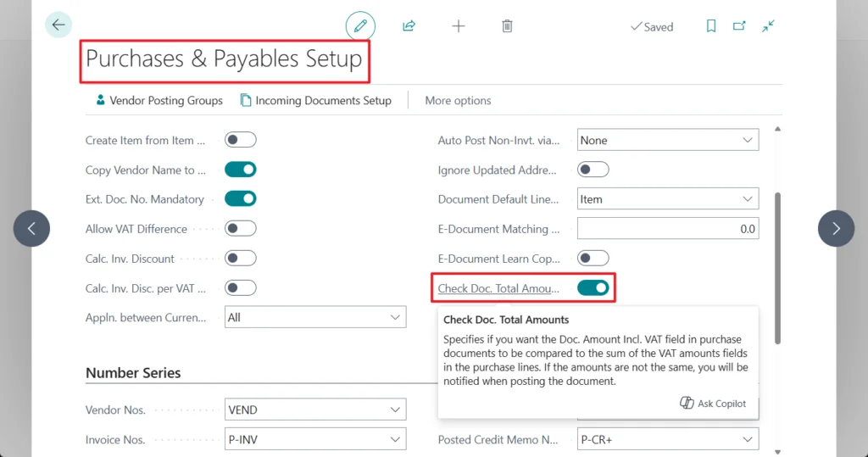Turn off Check Doc. Total Amounts toggle

pos(593,288)
